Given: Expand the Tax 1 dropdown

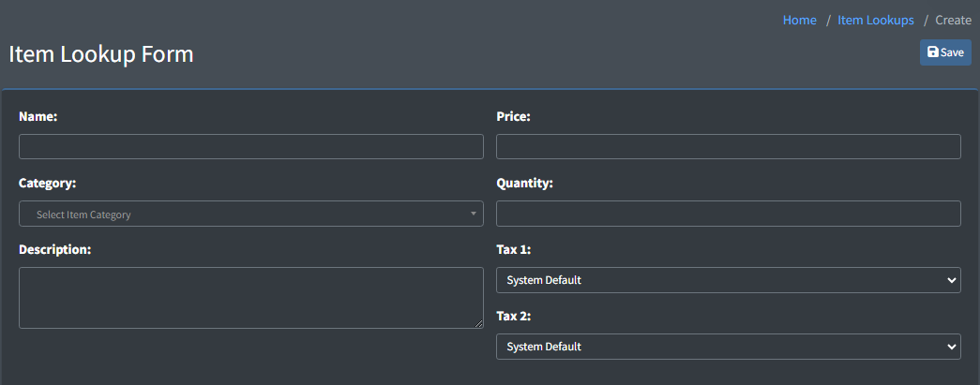Looking at the screenshot, I should [x=728, y=280].
